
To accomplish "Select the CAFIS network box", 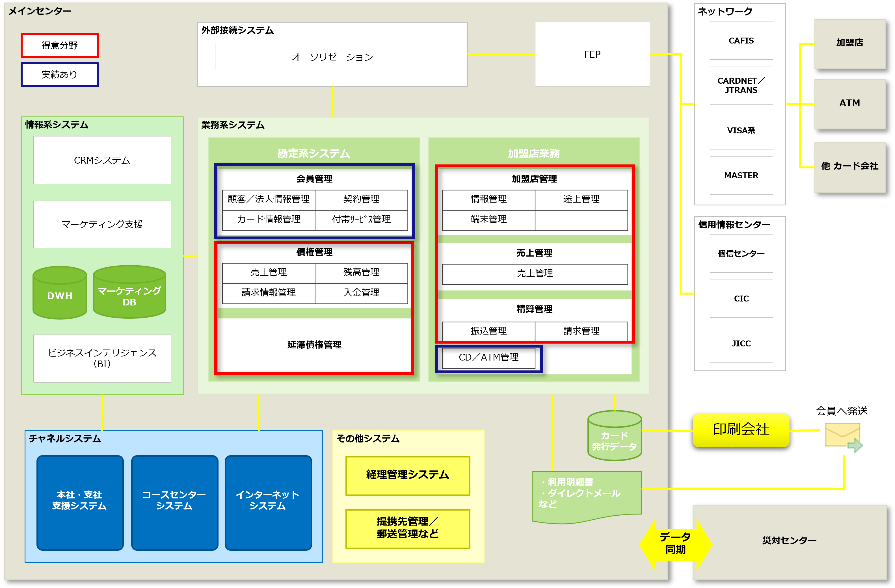I will click(741, 41).
